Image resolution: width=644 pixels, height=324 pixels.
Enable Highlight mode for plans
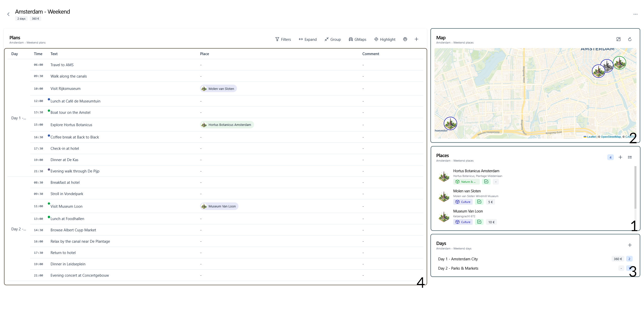point(385,40)
